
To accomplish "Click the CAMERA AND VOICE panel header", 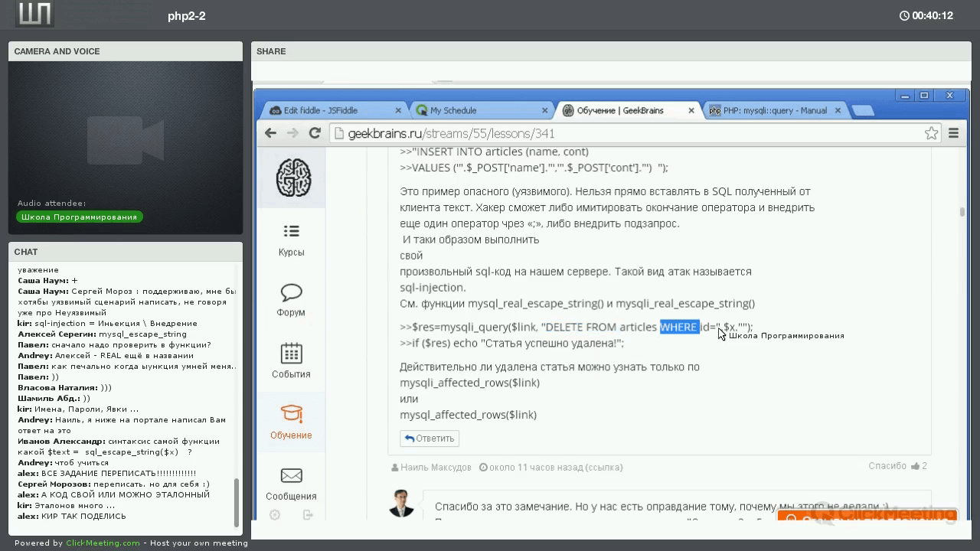I will [126, 51].
